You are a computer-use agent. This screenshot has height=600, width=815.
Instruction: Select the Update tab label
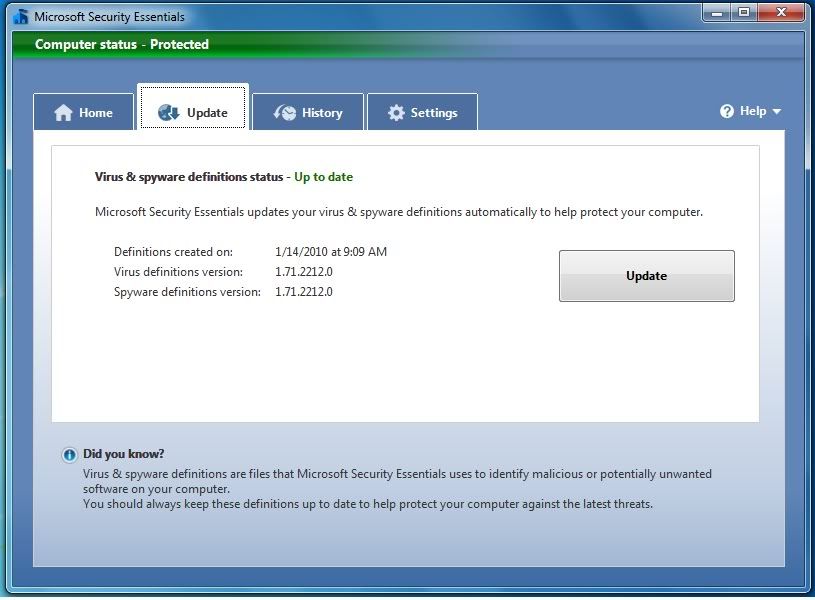click(x=207, y=112)
